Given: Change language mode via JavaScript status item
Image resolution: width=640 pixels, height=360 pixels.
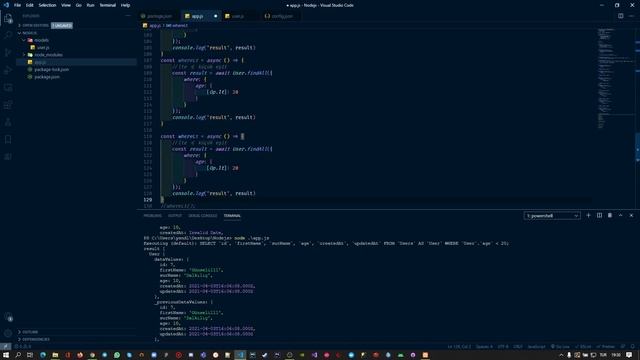Looking at the screenshot, I should (536, 347).
